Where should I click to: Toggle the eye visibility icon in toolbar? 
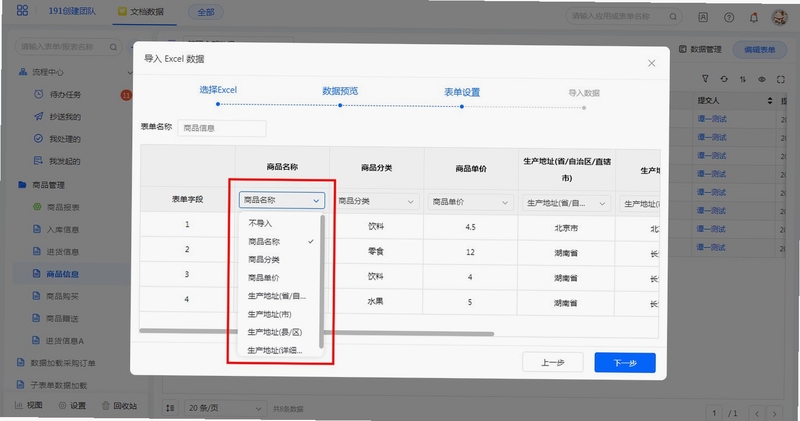762,79
